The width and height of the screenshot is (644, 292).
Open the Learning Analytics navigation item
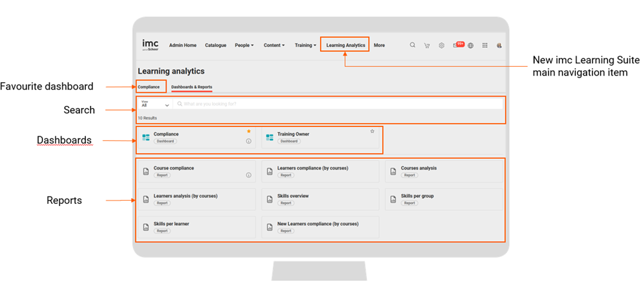(x=345, y=46)
